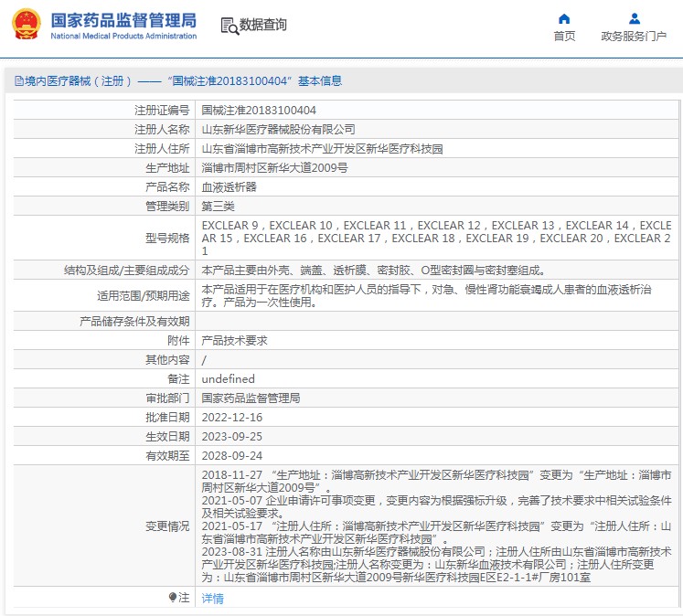Select the 本产品主要由外壳 composition text

pos(374,271)
